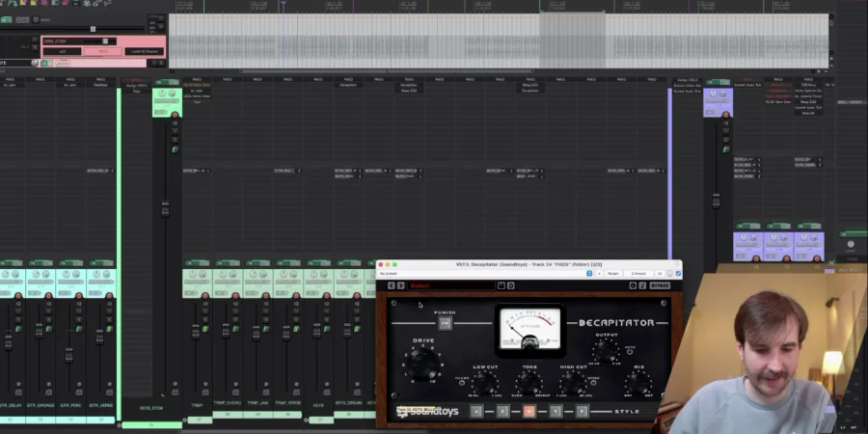Toggle the THUMP switch near Low Cut
Screen dimensions: 868x434
[x=462, y=383]
